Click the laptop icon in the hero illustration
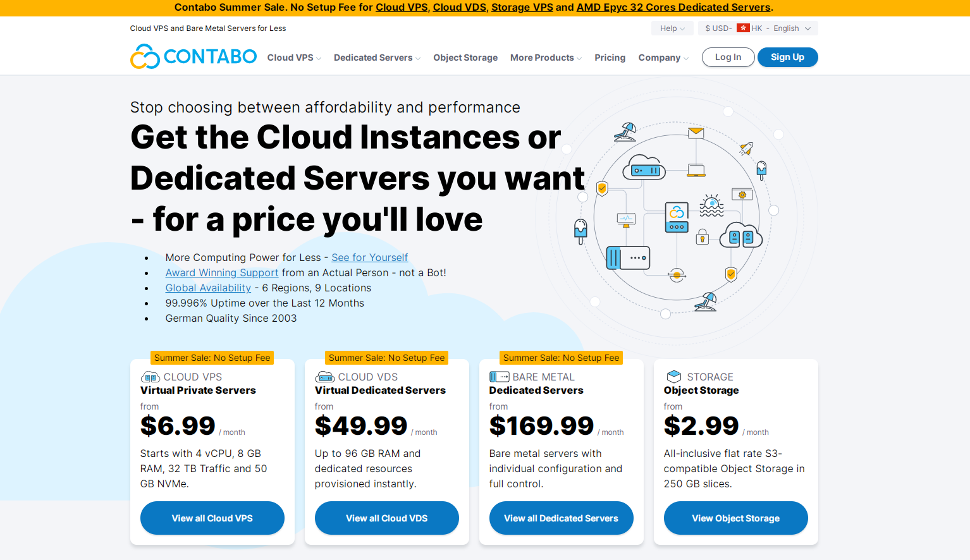The height and width of the screenshot is (560, 970). click(x=696, y=170)
